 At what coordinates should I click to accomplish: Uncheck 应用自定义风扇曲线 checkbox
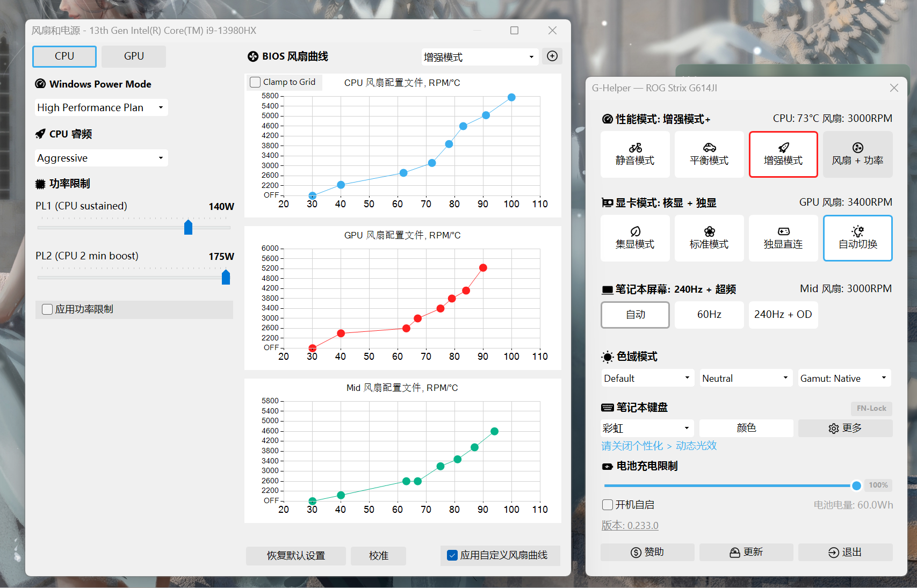pos(452,555)
